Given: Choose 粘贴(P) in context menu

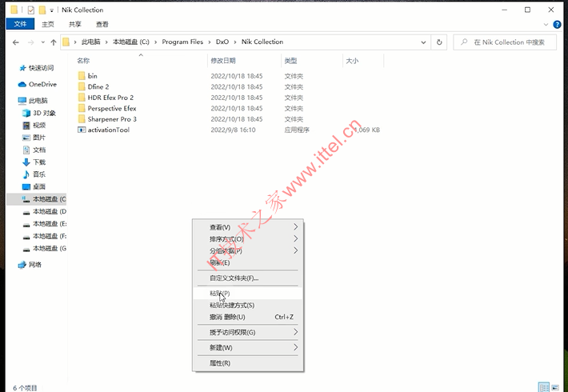Looking at the screenshot, I should click(248, 294).
